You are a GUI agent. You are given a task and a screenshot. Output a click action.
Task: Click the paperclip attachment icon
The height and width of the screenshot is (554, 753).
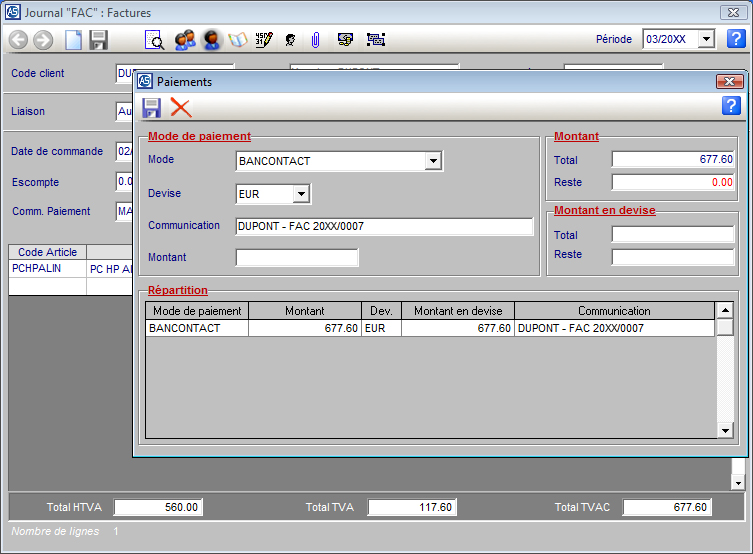pyautogui.click(x=315, y=40)
